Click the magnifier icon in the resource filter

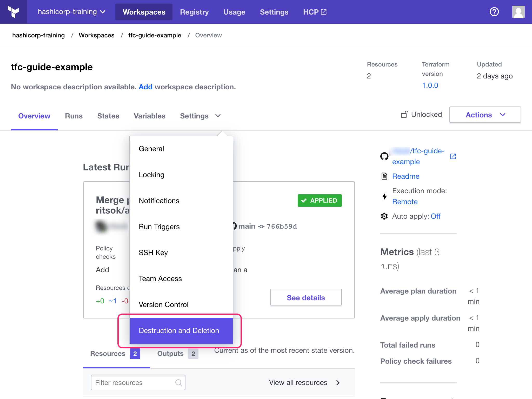[179, 382]
